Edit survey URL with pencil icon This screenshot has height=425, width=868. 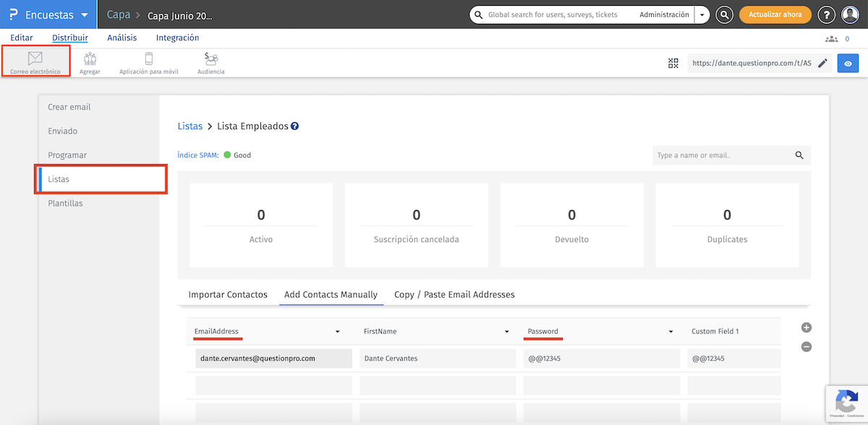coord(822,64)
